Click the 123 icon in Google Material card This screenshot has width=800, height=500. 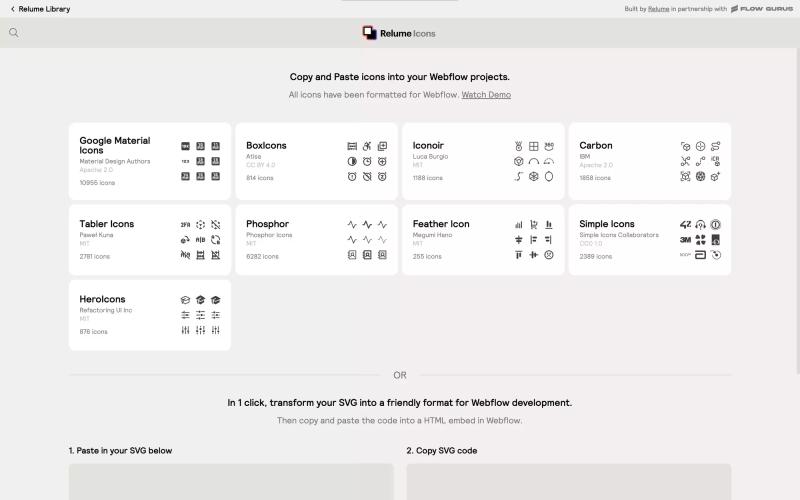(185, 161)
